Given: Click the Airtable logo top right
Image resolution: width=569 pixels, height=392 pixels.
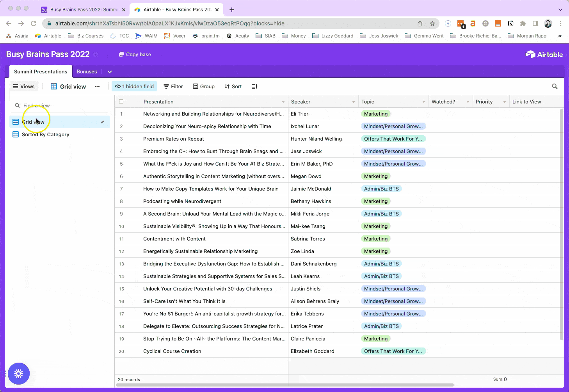Looking at the screenshot, I should click(544, 54).
